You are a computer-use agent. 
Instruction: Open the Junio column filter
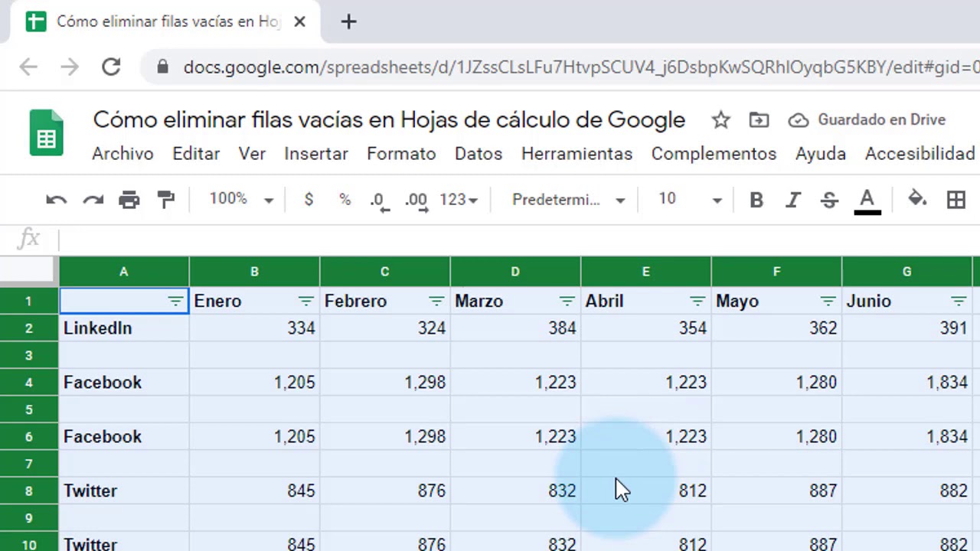click(958, 302)
